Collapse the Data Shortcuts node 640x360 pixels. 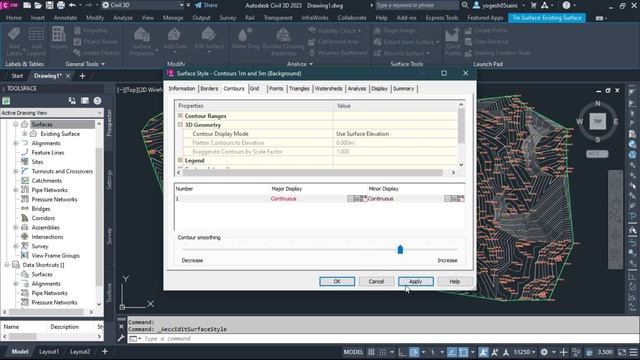7,265
